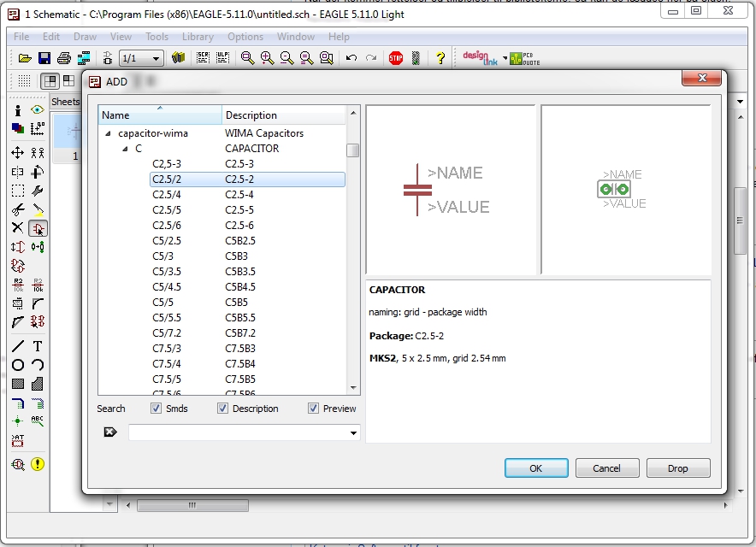Open the Library menu
Image resolution: width=756 pixels, height=547 pixels.
coord(198,37)
